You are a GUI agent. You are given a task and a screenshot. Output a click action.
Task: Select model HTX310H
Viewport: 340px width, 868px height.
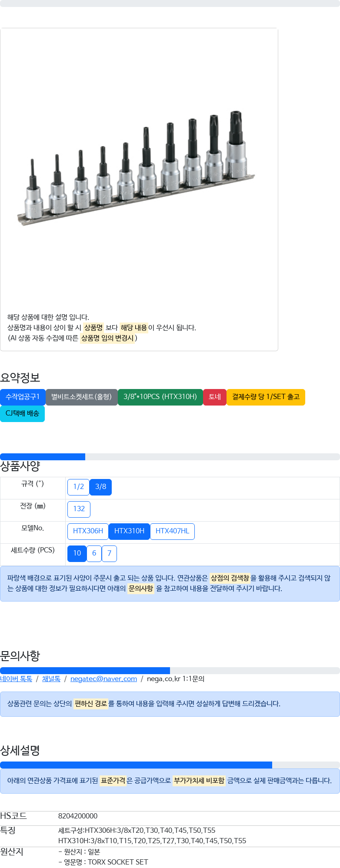click(x=129, y=531)
